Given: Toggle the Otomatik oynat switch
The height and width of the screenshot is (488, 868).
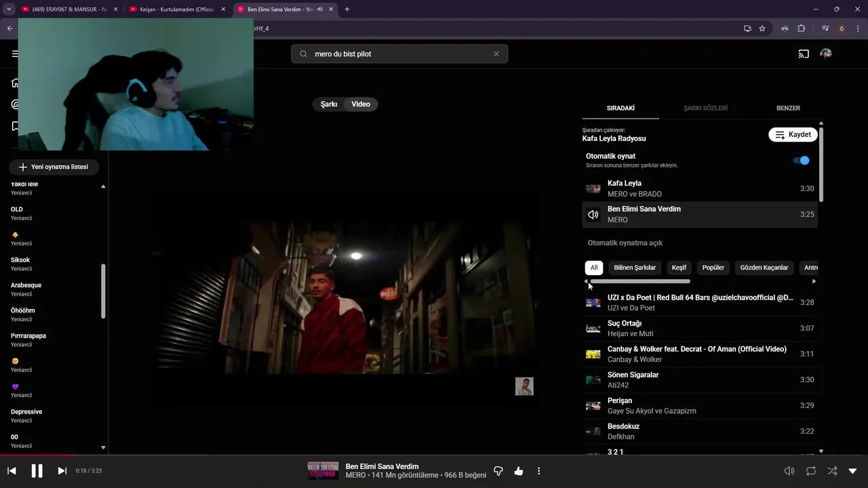Looking at the screenshot, I should pyautogui.click(x=801, y=161).
